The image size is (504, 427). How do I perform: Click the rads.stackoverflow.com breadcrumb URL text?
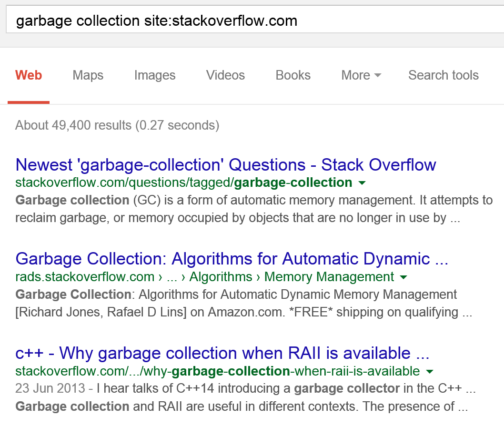205,277
